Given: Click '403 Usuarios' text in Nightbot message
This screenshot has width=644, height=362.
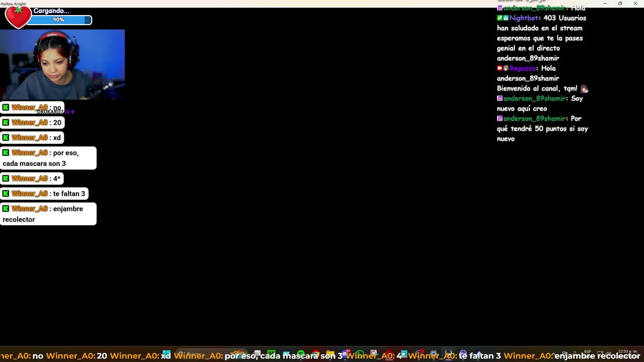Looking at the screenshot, I should click(565, 18).
